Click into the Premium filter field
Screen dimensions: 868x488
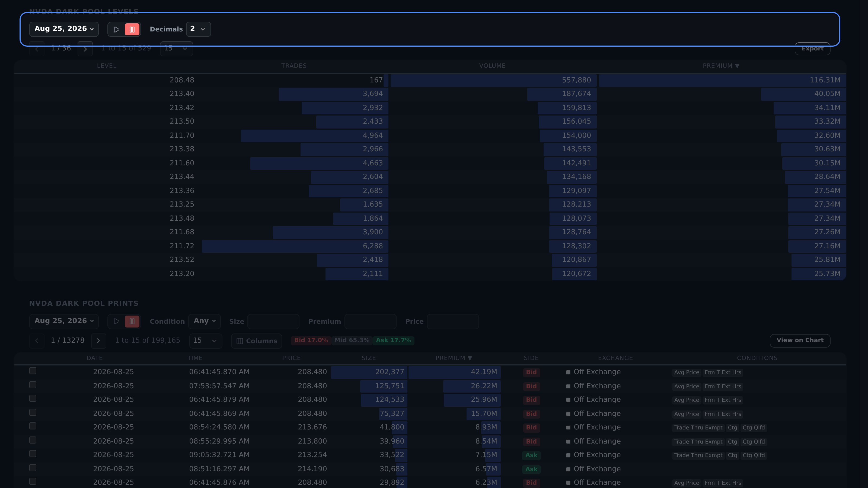click(x=370, y=321)
